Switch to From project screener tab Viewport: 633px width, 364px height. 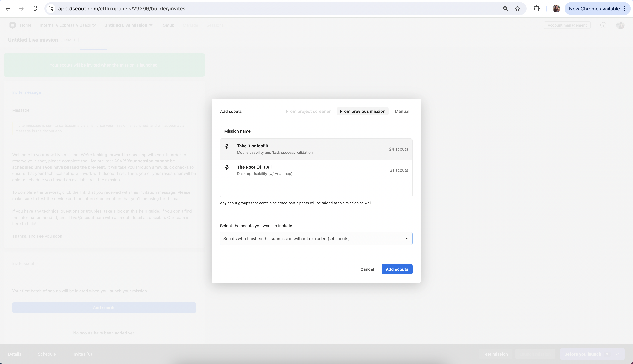click(308, 112)
